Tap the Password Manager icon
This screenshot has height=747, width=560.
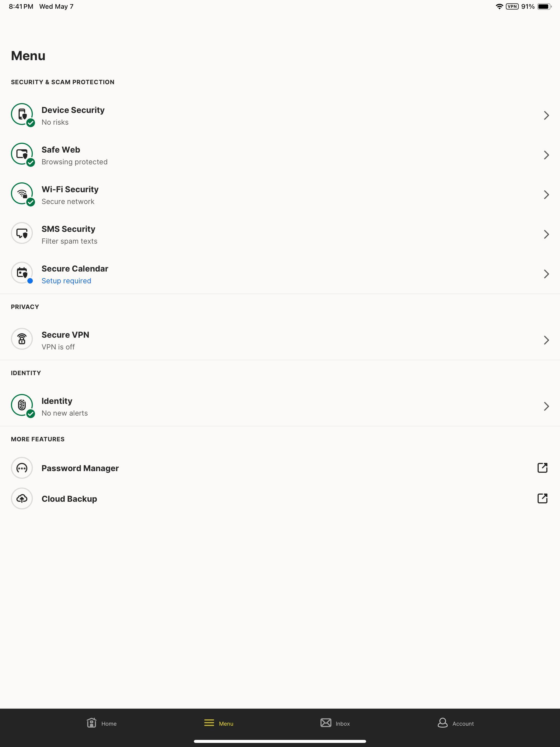pos(22,468)
